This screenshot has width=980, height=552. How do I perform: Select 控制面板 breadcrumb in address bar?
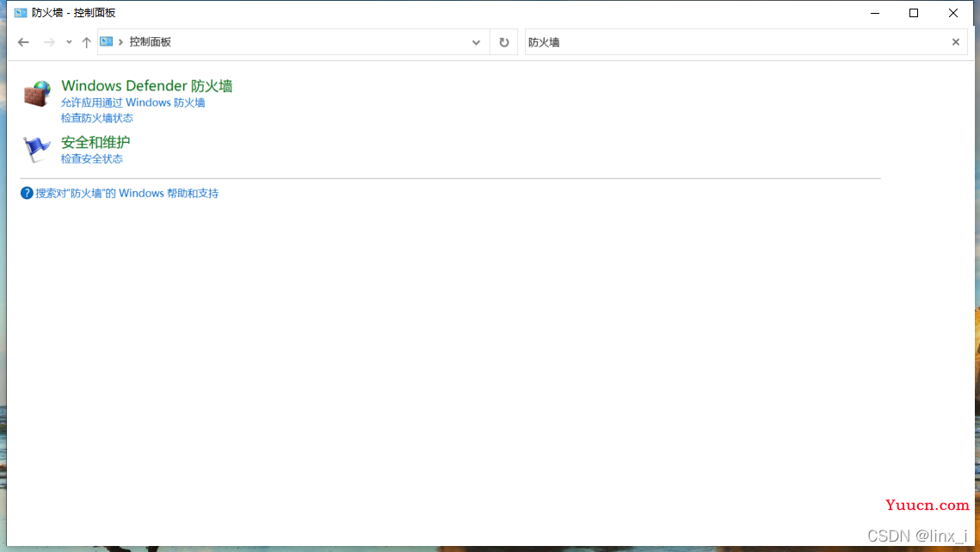[x=150, y=42]
